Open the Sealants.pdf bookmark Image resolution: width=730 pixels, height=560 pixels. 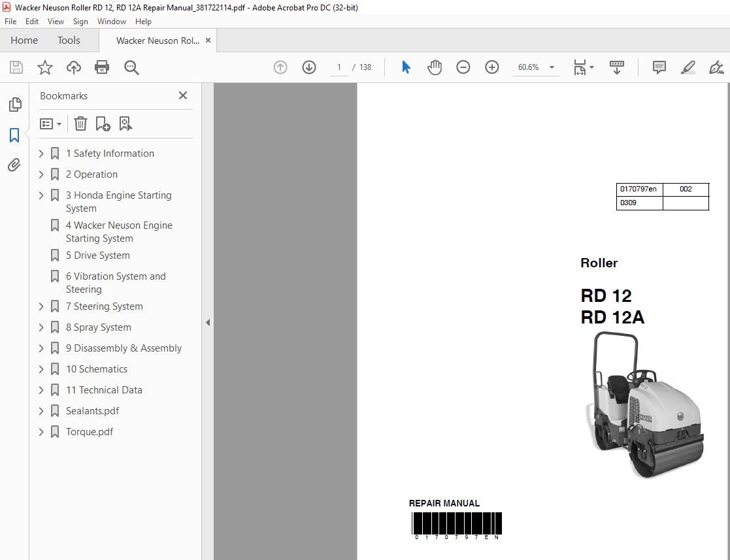(92, 411)
